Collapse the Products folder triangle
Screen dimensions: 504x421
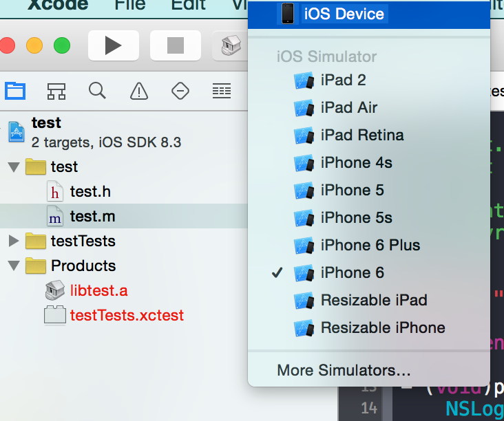pos(14,266)
